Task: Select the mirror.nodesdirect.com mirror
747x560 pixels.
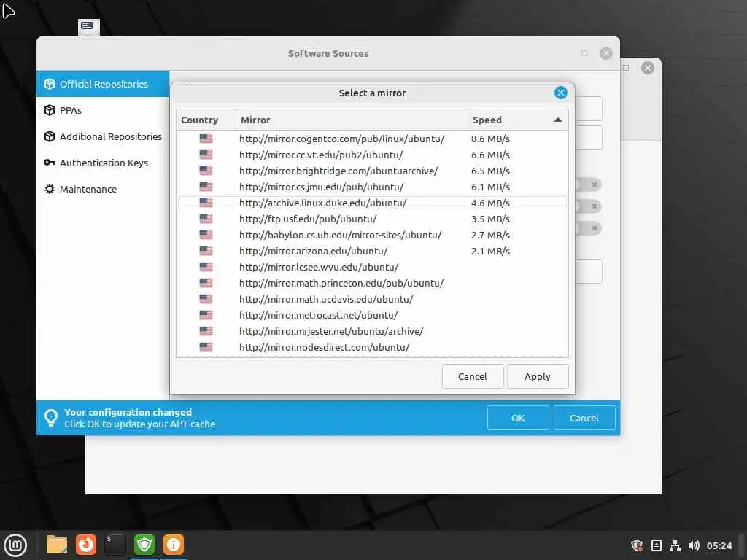Action: (372, 347)
